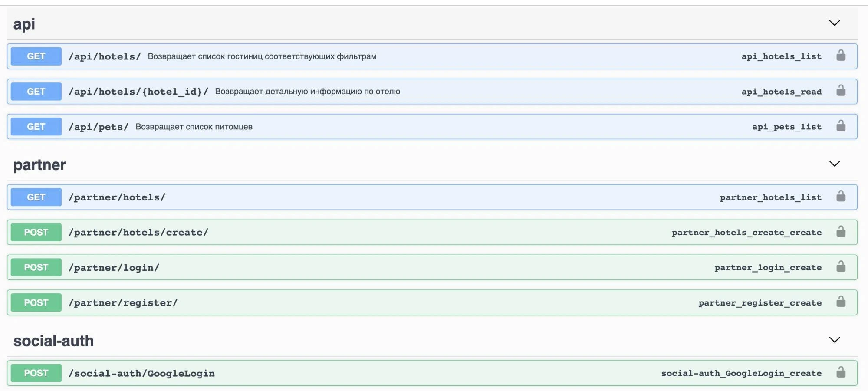Click the lock icon for partner_hotels_list
The height and width of the screenshot is (391, 868).
point(841,196)
